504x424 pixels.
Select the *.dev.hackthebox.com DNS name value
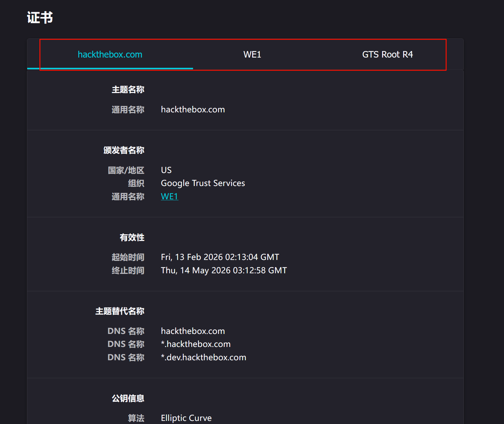203,357
